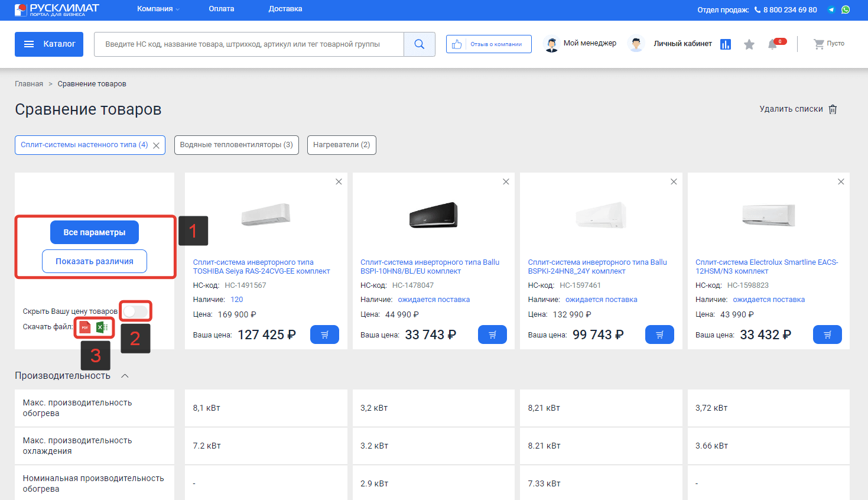The image size is (868, 500).
Task: Click price '127 425 ₽'
Action: 266,335
